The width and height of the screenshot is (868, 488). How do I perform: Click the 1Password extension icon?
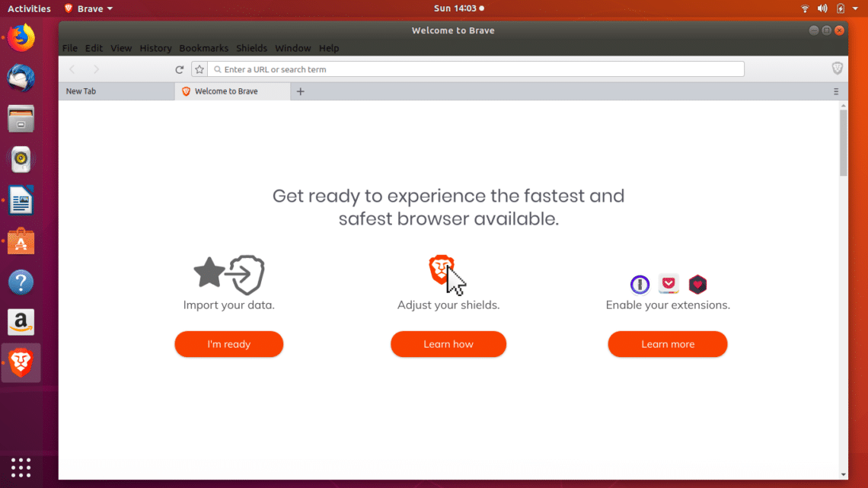(x=640, y=285)
